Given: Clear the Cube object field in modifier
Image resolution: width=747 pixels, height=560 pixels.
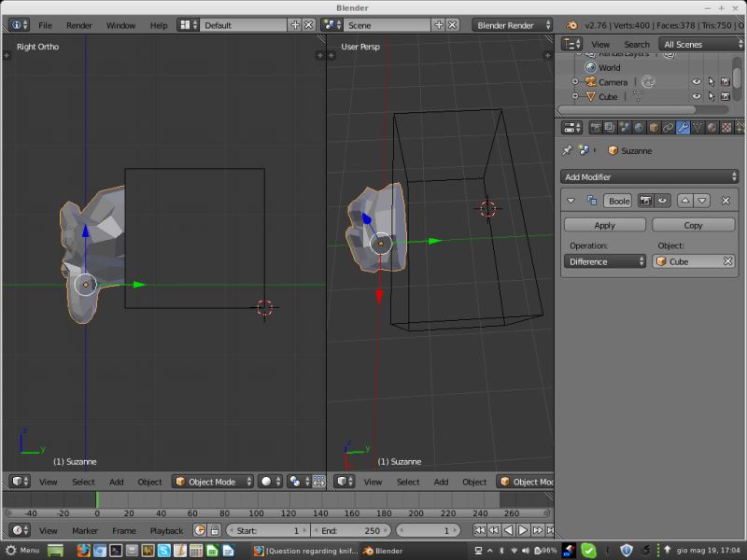Looking at the screenshot, I should click(727, 261).
